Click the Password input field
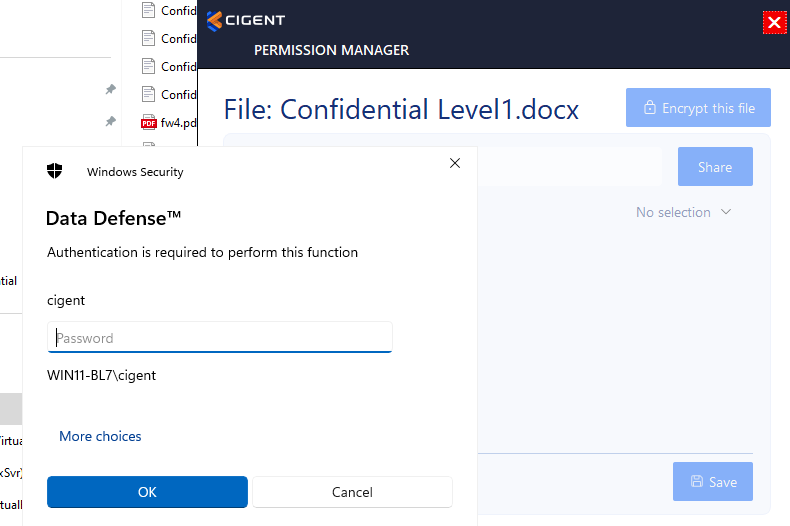This screenshot has width=790, height=526. point(220,337)
